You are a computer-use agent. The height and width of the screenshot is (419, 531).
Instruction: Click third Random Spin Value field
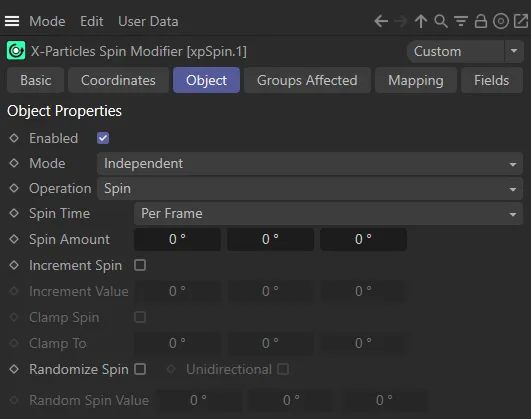pos(384,400)
